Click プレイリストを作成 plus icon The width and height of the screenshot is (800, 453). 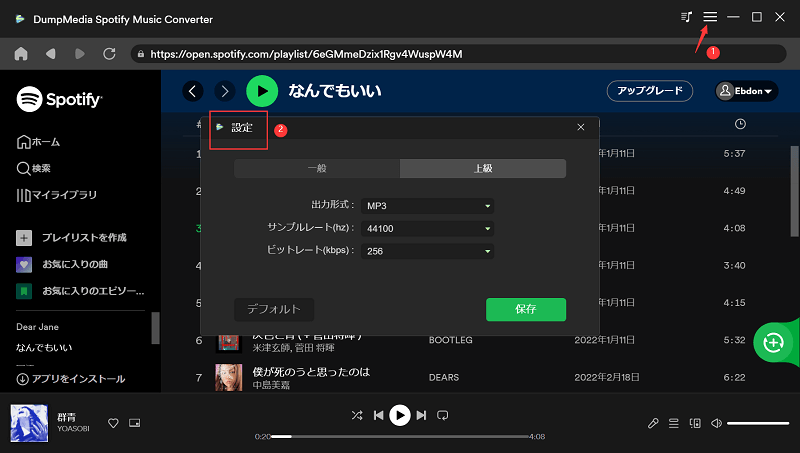point(24,238)
